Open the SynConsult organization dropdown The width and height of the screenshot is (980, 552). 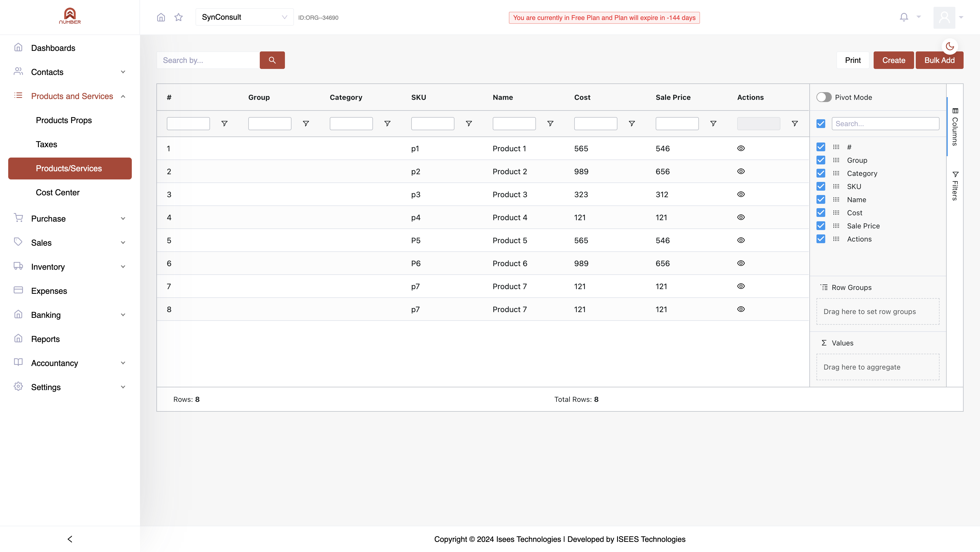[x=244, y=17]
